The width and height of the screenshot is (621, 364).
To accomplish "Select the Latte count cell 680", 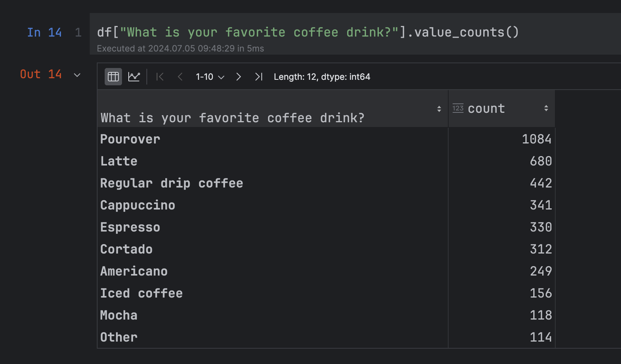I will coord(541,161).
